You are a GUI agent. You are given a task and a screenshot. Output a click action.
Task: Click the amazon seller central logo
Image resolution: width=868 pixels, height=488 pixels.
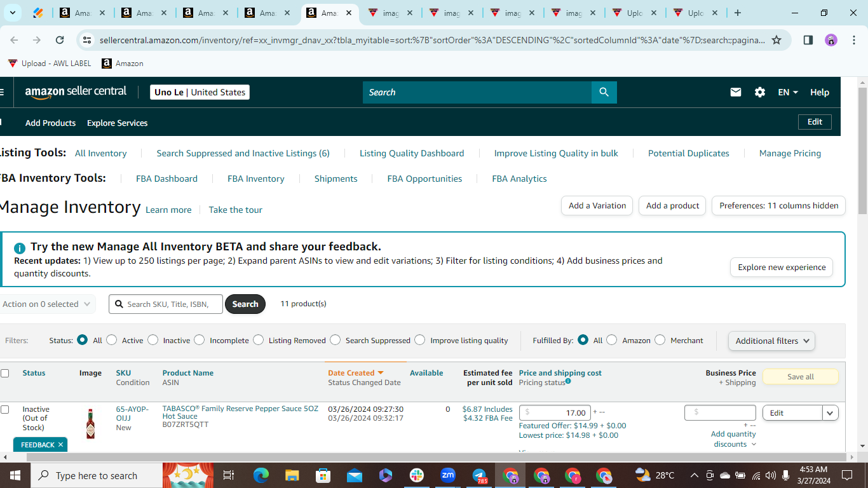click(76, 92)
